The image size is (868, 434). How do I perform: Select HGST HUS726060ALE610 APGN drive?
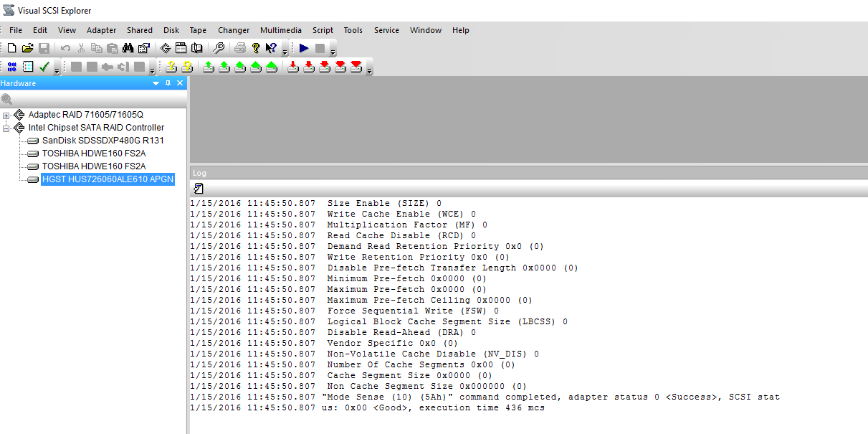pyautogui.click(x=108, y=179)
